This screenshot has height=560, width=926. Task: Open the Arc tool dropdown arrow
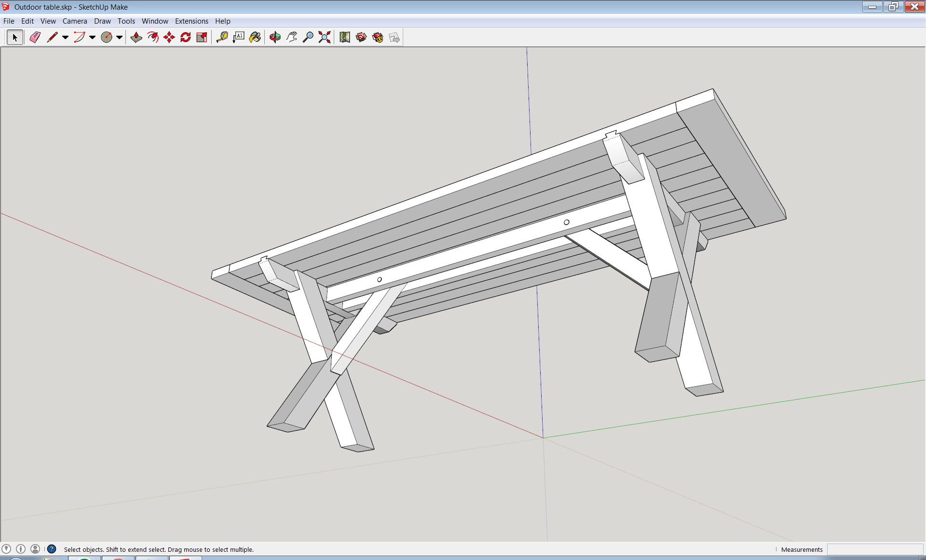92,37
